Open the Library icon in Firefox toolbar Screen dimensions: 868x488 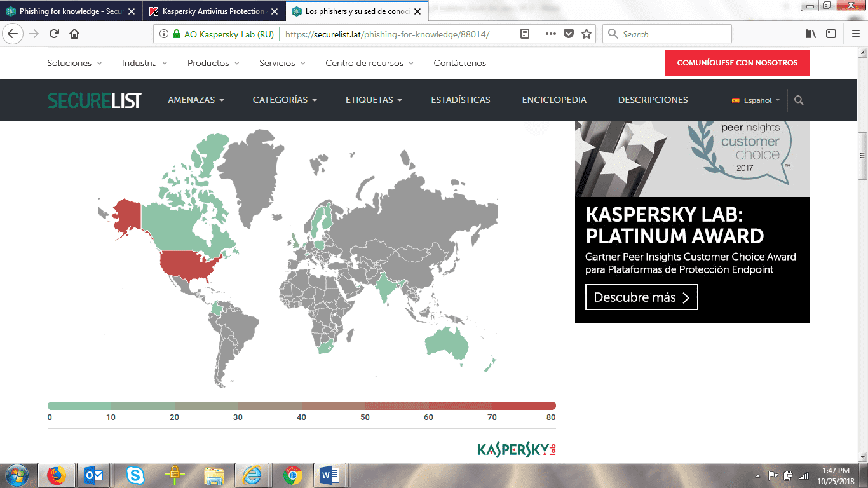click(x=811, y=34)
